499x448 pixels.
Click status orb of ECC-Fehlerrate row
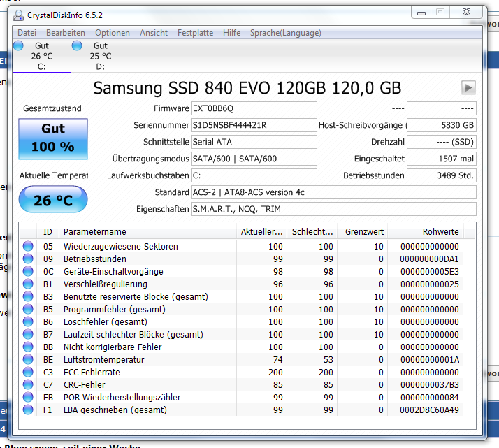pyautogui.click(x=28, y=372)
